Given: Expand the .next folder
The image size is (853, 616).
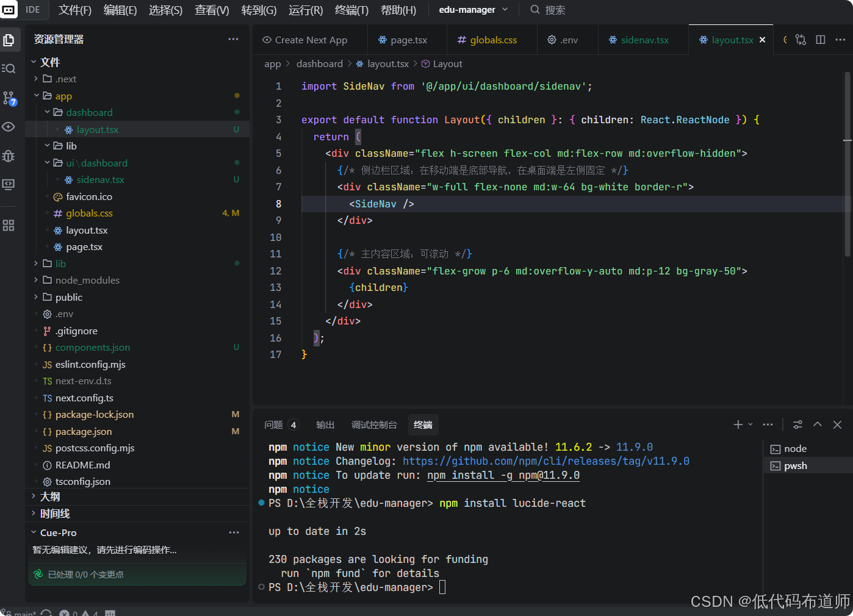Looking at the screenshot, I should (137, 79).
